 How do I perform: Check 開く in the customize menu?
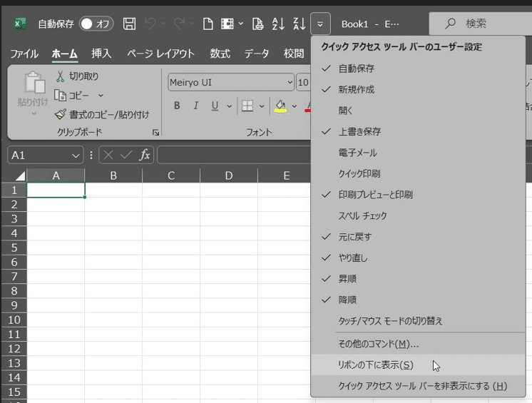418,111
